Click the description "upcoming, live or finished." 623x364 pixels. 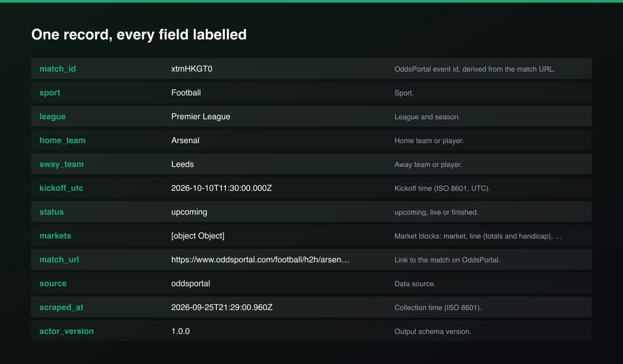(436, 213)
